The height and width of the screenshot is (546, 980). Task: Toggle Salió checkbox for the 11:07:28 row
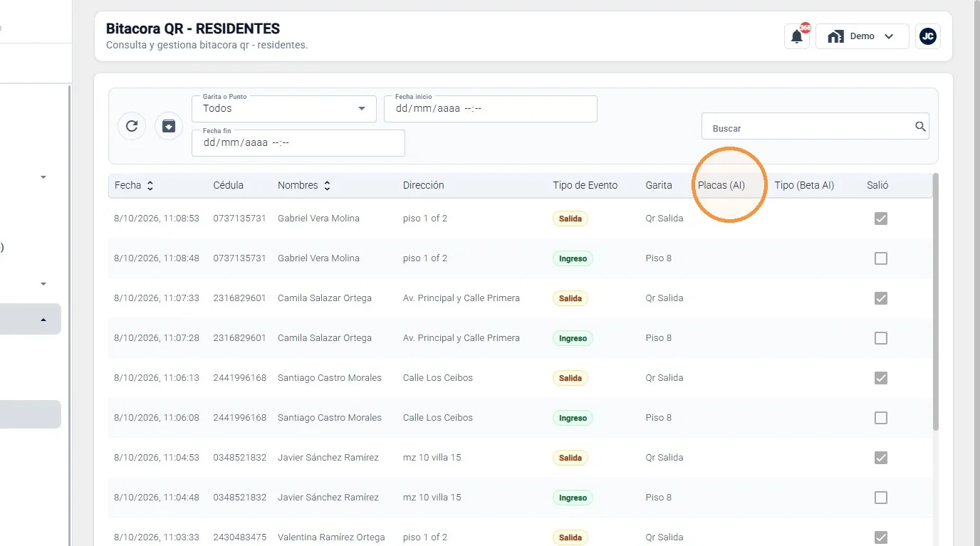(881, 338)
